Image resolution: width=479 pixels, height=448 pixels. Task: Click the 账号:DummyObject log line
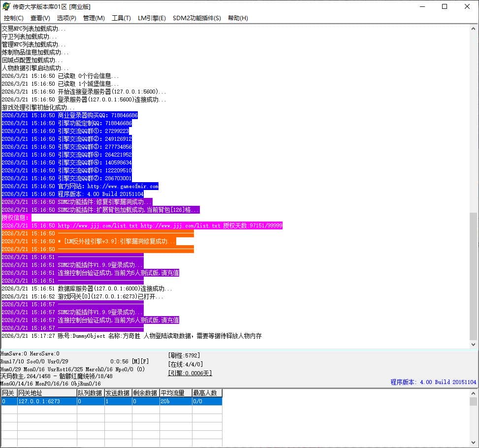tap(131, 336)
